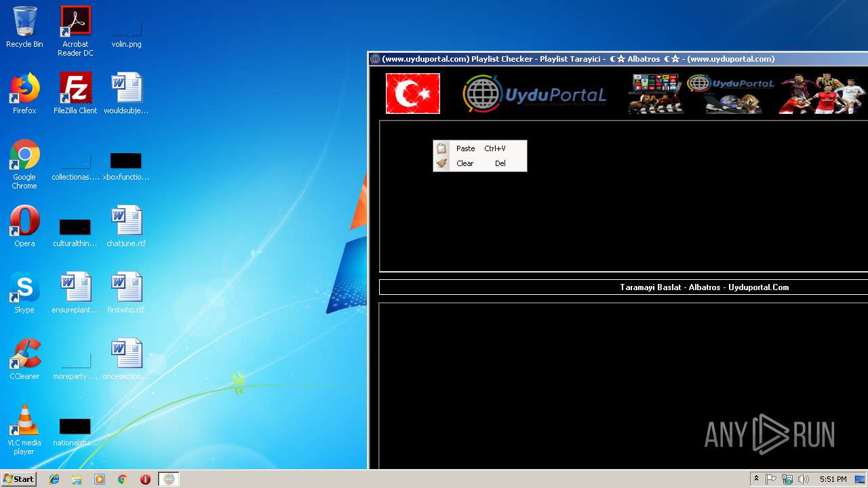The height and width of the screenshot is (488, 868).
Task: Open Internet Explorer from taskbar
Action: pyautogui.click(x=54, y=479)
